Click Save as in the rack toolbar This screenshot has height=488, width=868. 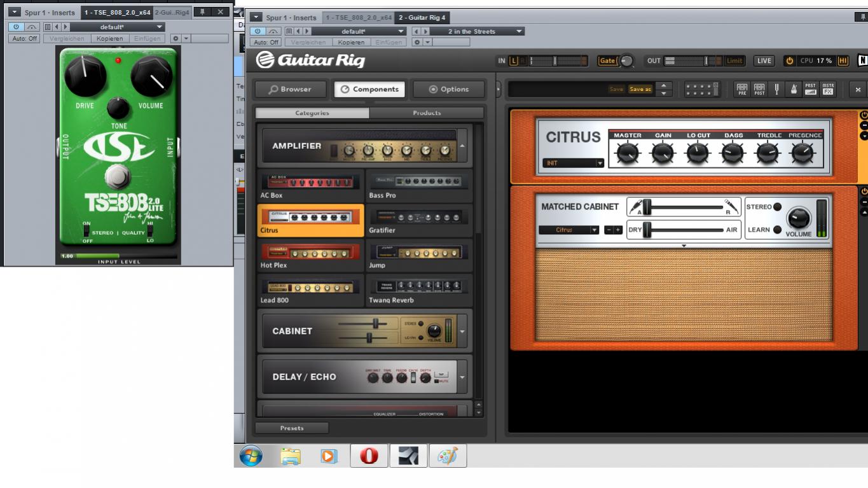(640, 90)
